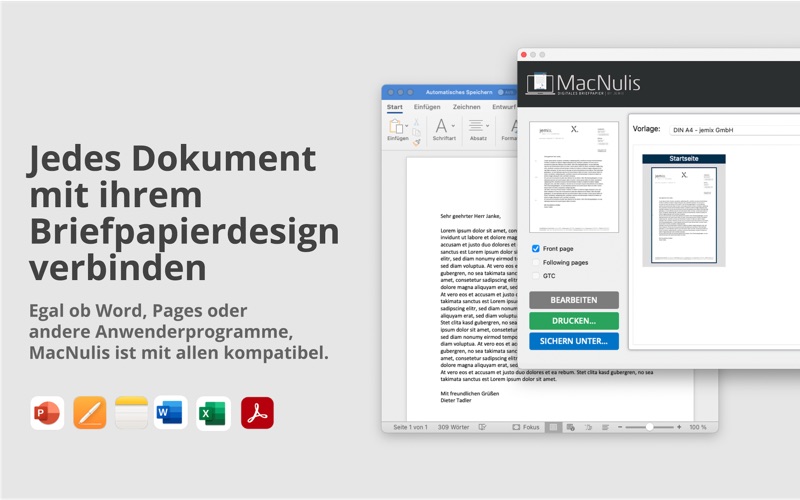
Task: Click the zoom slider knob in Word
Action: (x=649, y=427)
